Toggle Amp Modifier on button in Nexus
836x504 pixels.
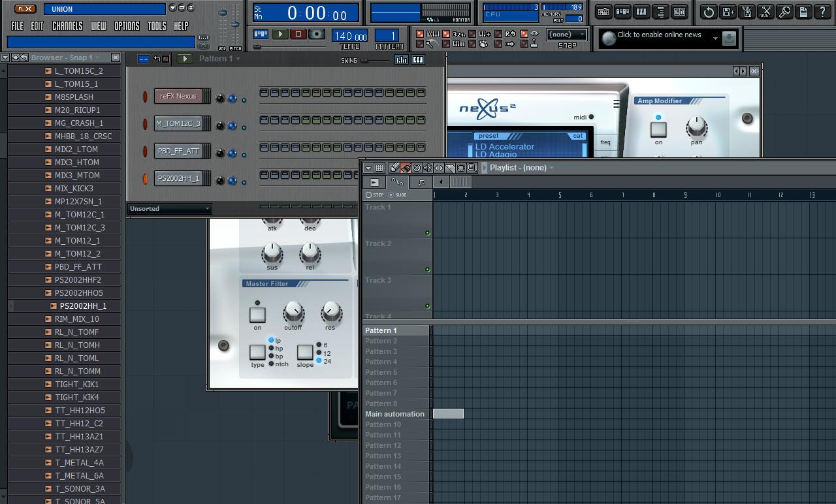(658, 129)
